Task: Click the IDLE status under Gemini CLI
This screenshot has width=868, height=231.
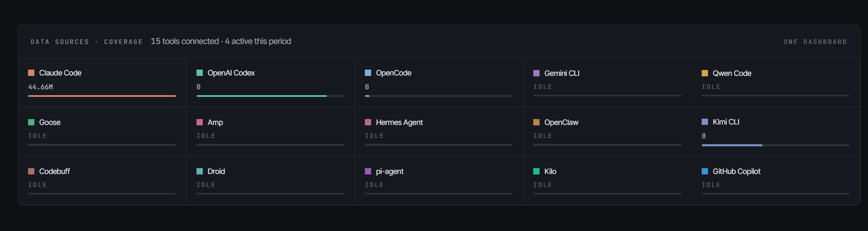Action: click(542, 87)
